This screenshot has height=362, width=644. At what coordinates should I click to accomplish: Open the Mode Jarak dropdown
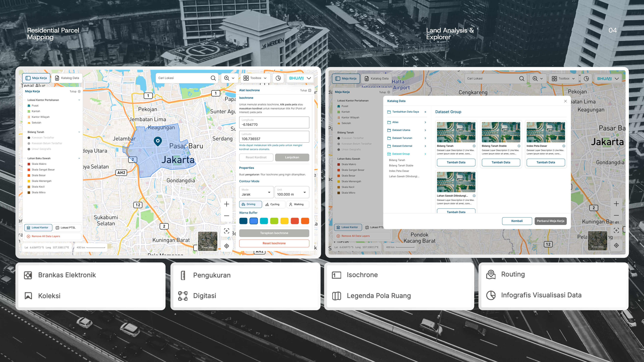point(256,192)
